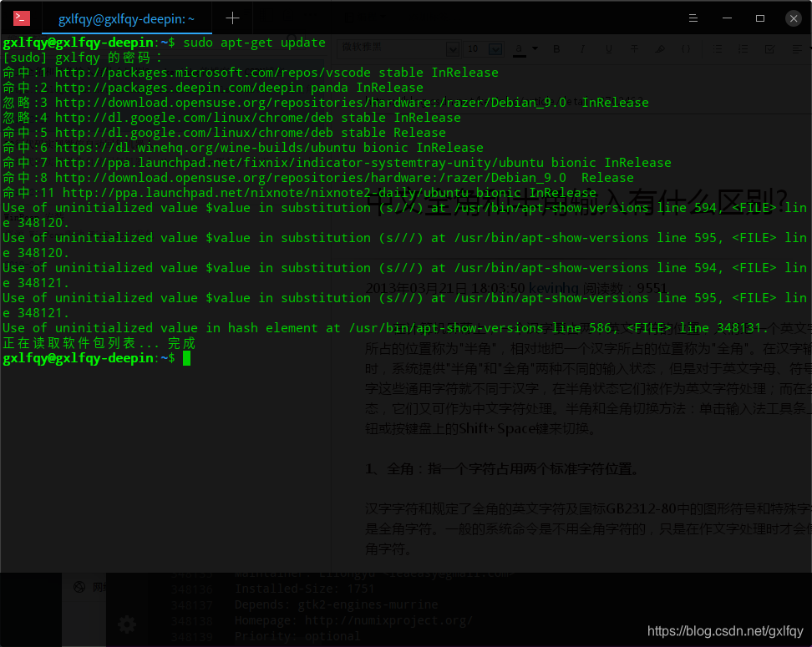Toggle Italic in background editor toolbar
The image size is (812, 647).
(582, 49)
